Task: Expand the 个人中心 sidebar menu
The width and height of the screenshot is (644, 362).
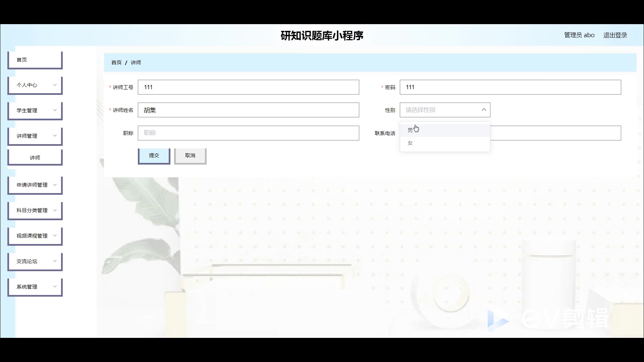Action: click(35, 85)
